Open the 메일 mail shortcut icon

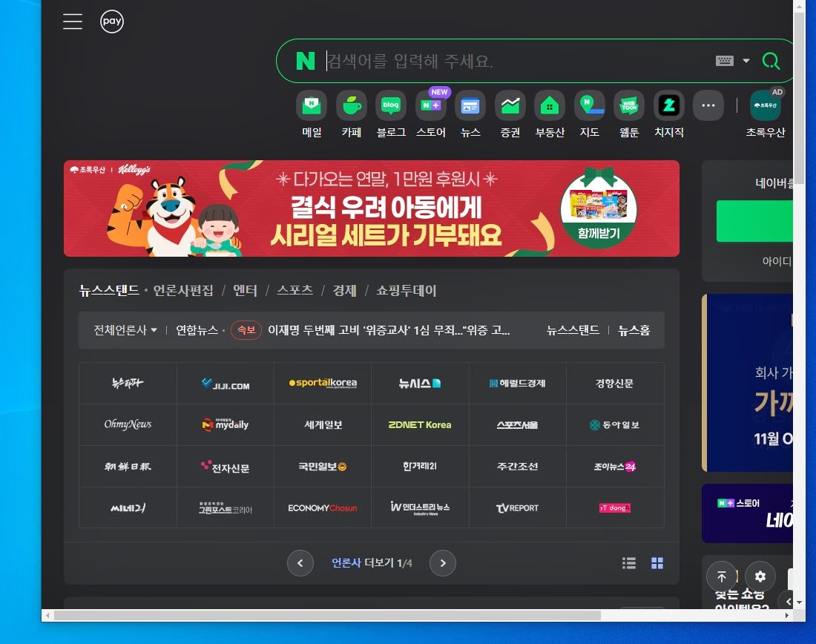[x=312, y=105]
